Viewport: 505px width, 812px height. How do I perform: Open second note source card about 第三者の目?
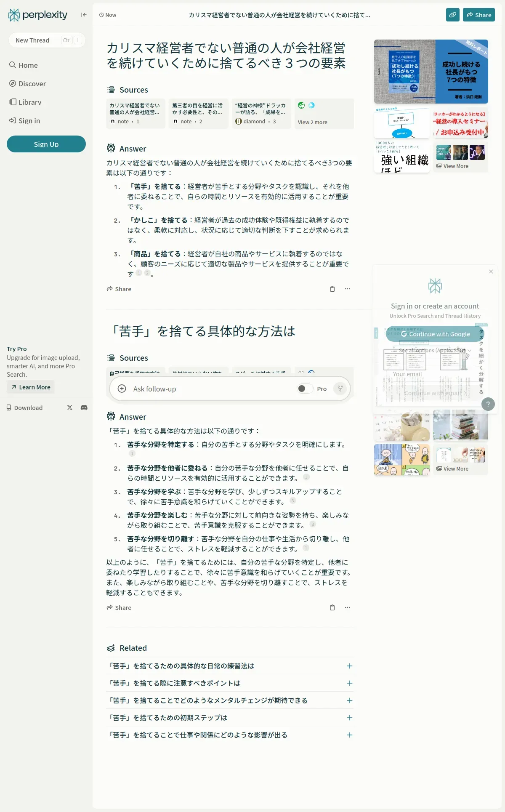pos(199,113)
